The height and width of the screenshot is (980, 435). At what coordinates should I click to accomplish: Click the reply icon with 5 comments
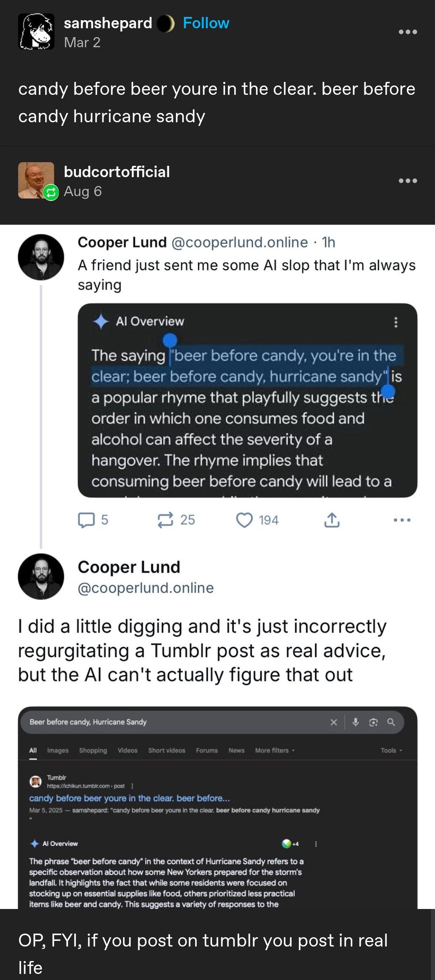[x=85, y=520]
